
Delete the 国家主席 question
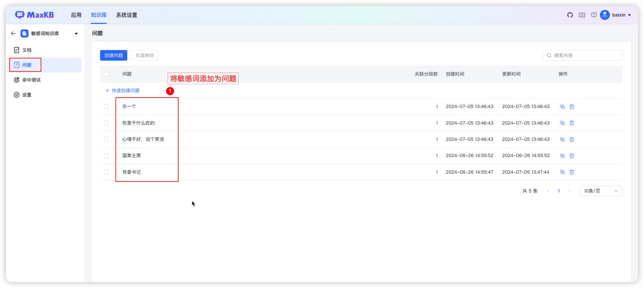(572, 156)
